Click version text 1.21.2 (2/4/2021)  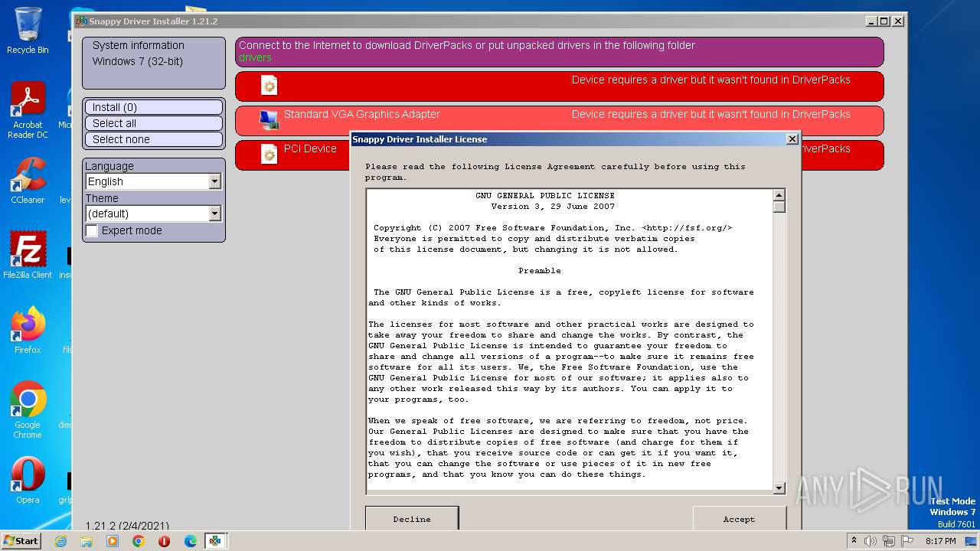127,526
